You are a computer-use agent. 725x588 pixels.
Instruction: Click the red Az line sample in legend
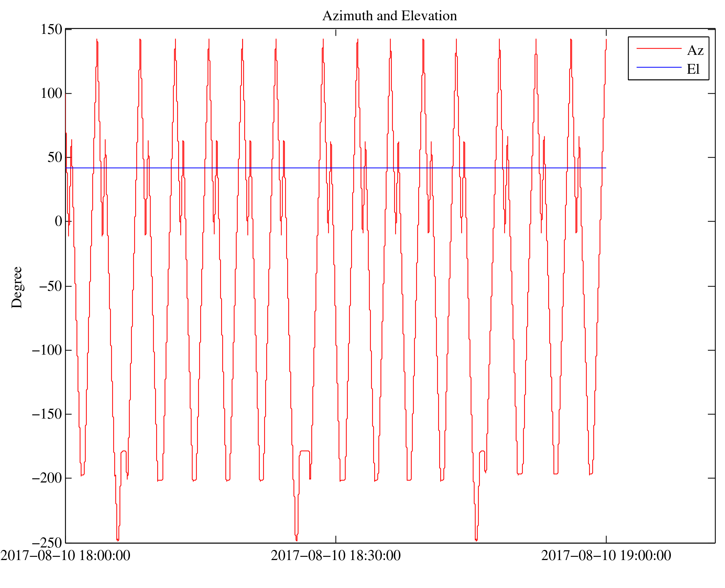(659, 48)
